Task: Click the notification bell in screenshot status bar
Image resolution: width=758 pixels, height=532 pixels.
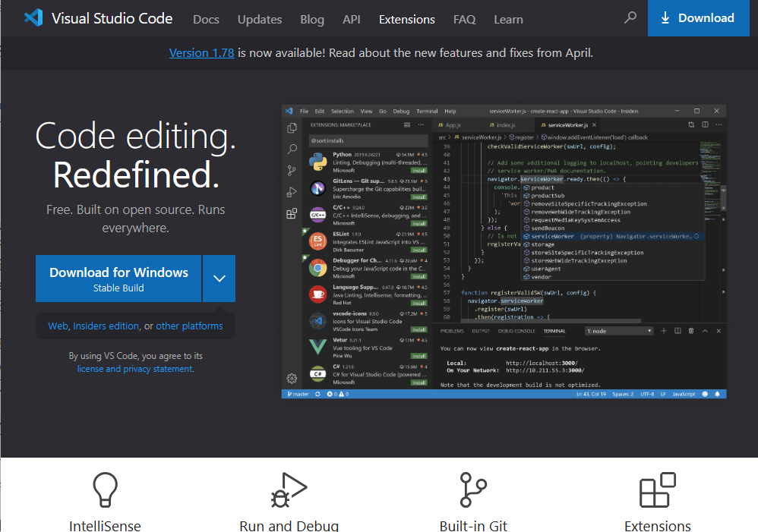Action: [718, 395]
